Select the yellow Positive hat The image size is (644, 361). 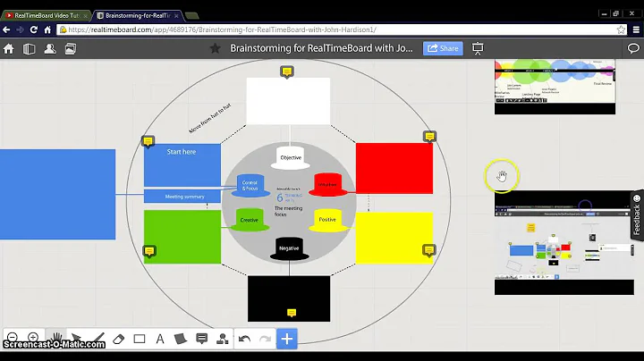click(x=327, y=221)
